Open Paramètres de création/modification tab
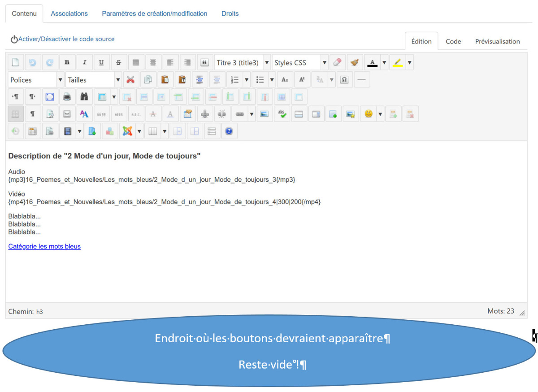Viewport: 538px width, 392px height. 155,13
